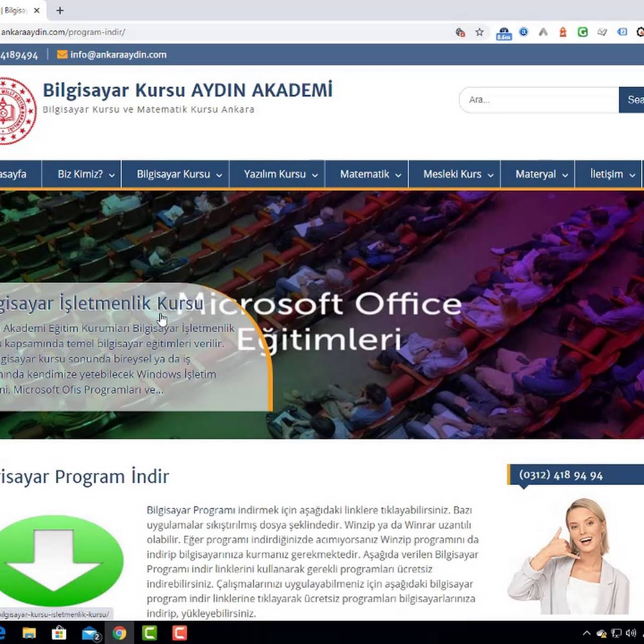Open network status icon in system tray
Screen dimensions: 644x644
616,633
